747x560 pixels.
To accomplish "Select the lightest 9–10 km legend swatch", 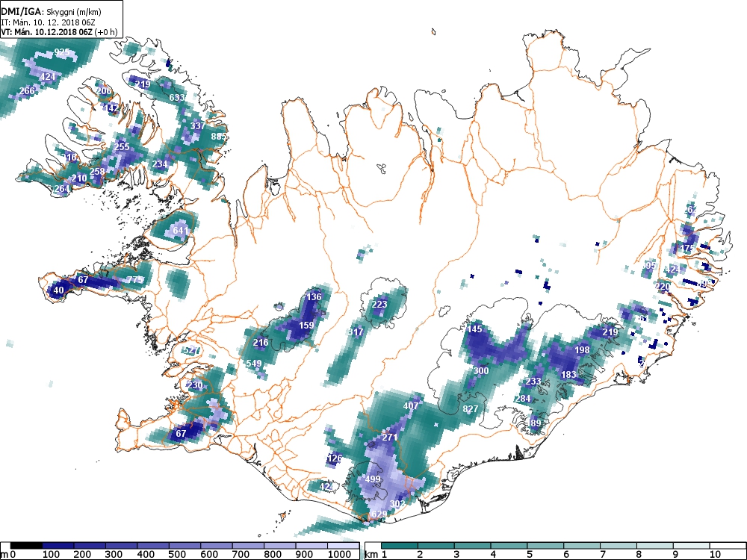I will tap(691, 546).
